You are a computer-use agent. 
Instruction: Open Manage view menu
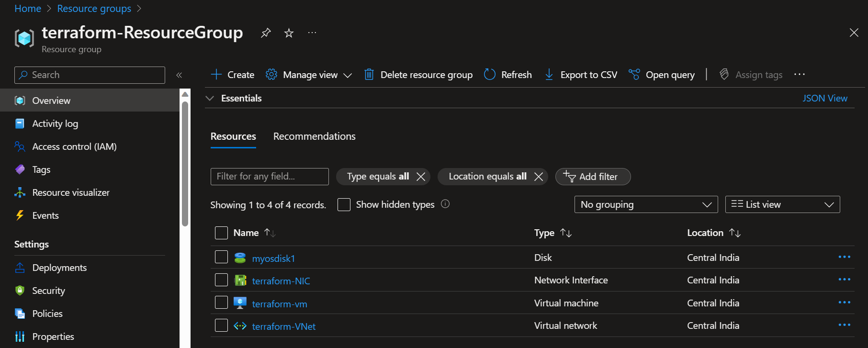click(x=309, y=75)
